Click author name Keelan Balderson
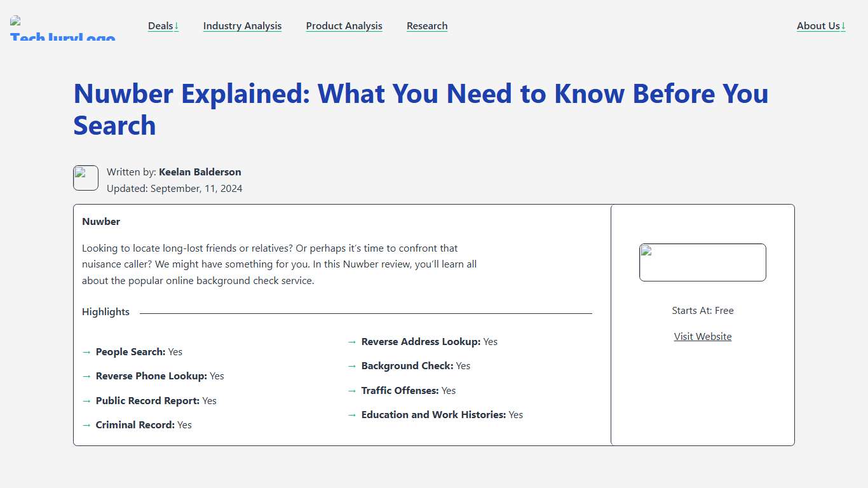The height and width of the screenshot is (488, 868). click(200, 172)
